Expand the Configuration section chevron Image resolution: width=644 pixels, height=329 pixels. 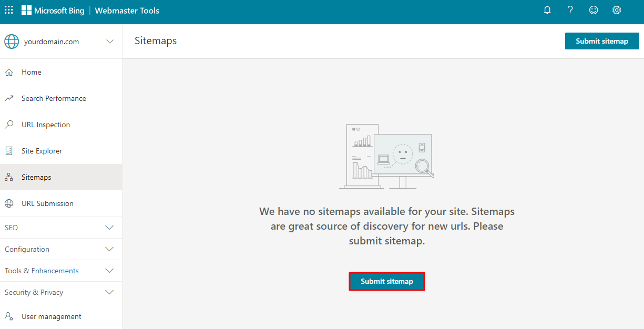pyautogui.click(x=109, y=249)
